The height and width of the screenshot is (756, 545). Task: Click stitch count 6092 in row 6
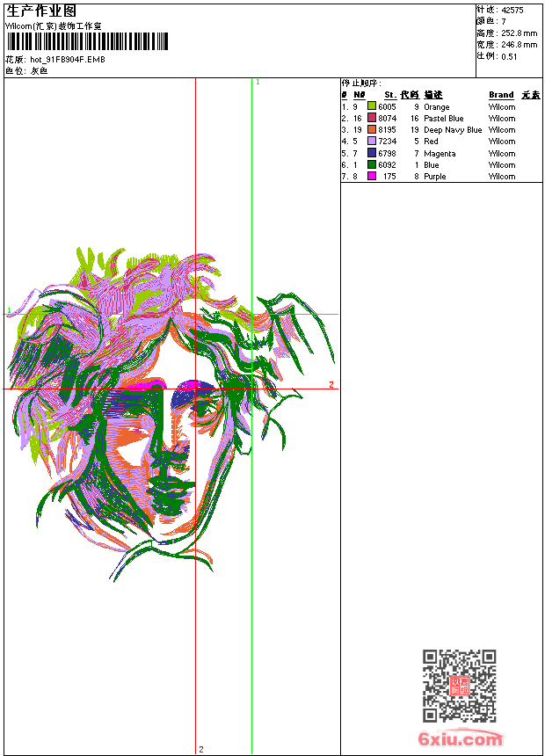click(x=387, y=165)
